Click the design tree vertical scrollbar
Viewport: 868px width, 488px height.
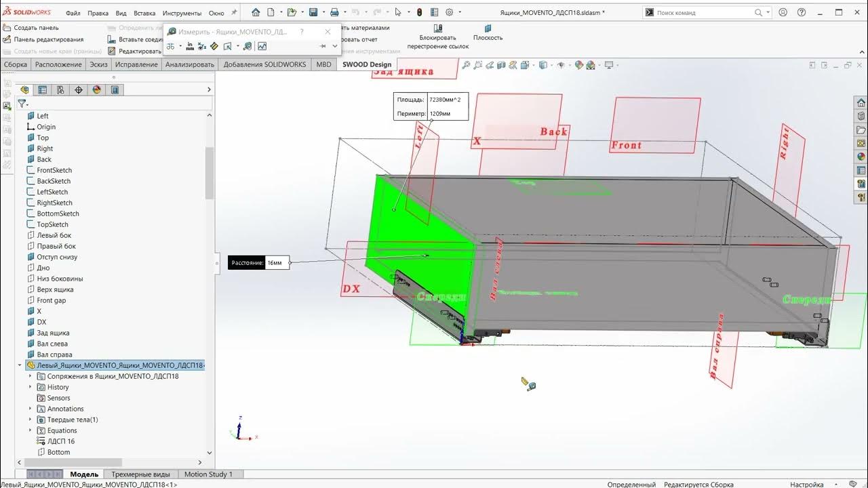coord(209,173)
